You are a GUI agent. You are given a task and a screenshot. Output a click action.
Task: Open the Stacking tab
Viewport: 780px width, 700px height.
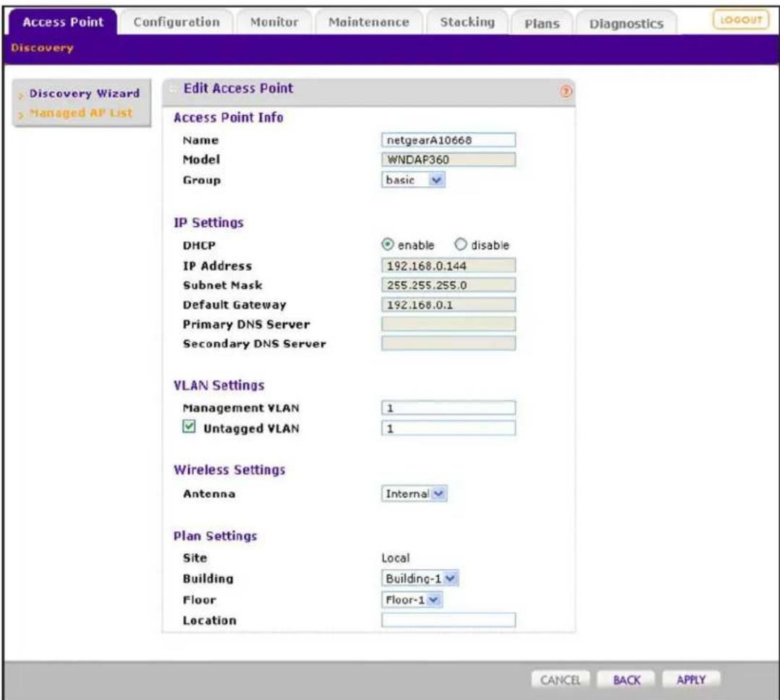467,22
